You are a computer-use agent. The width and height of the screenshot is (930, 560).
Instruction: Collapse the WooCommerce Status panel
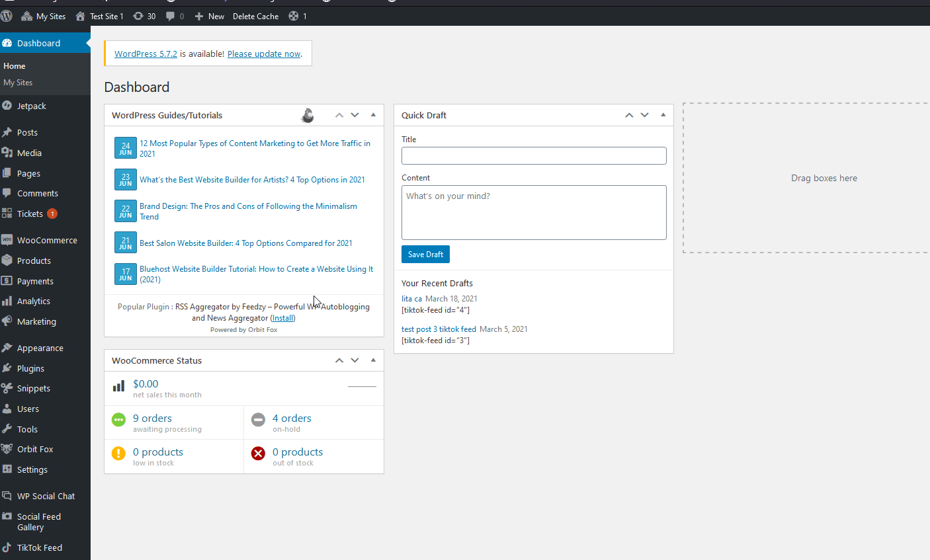(373, 360)
